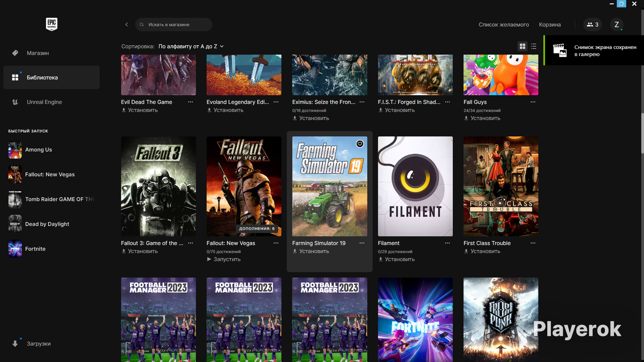This screenshot has height=362, width=644.
Task: Click 'Filament' game title text
Action: pos(389,243)
